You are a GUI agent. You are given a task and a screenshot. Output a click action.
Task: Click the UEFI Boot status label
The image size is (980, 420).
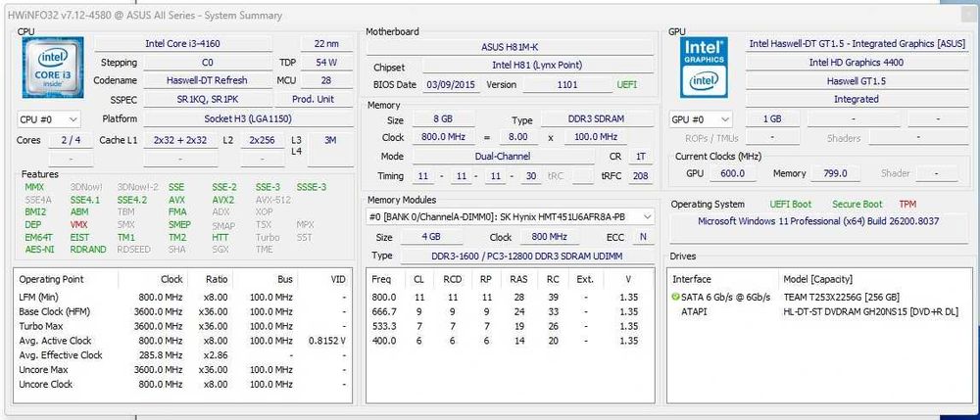pyautogui.click(x=791, y=204)
